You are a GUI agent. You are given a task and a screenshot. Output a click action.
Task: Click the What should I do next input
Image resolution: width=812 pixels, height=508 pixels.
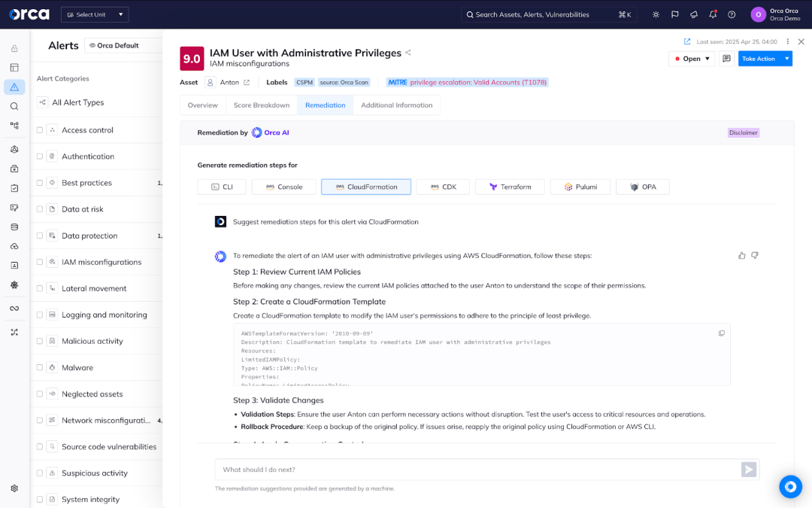(477, 470)
